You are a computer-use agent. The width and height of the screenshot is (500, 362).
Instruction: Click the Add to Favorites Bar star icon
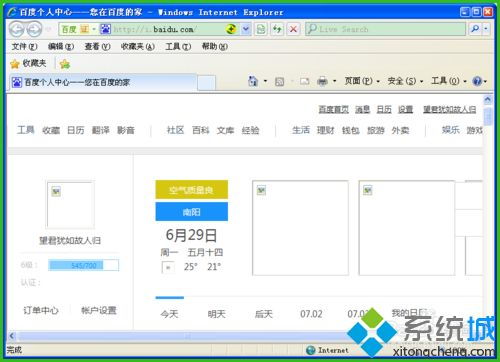coord(65,64)
